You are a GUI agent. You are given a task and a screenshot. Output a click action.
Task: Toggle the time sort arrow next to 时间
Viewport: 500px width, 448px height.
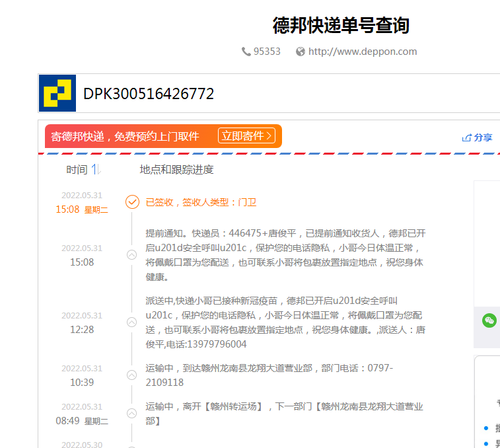96,169
